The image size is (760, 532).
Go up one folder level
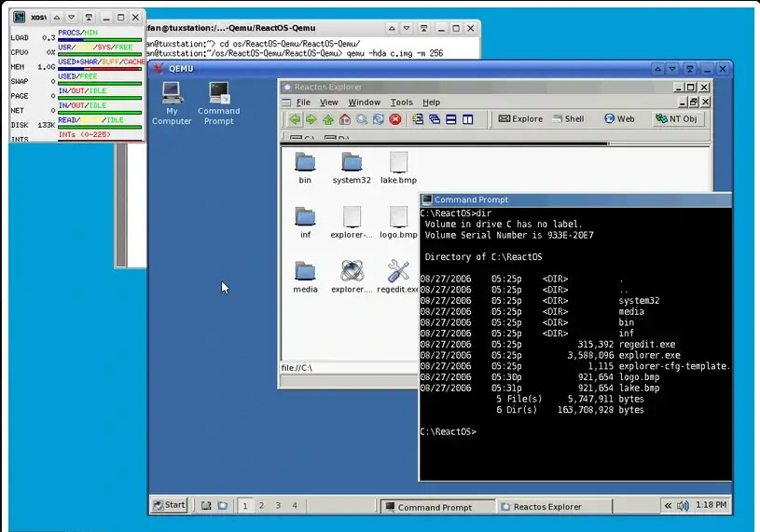click(328, 119)
